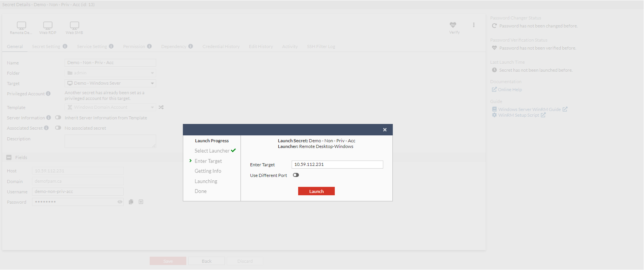Click the Name field Demo - Non - Priv - Acc
Image resolution: width=644 pixels, height=270 pixels.
click(x=110, y=63)
